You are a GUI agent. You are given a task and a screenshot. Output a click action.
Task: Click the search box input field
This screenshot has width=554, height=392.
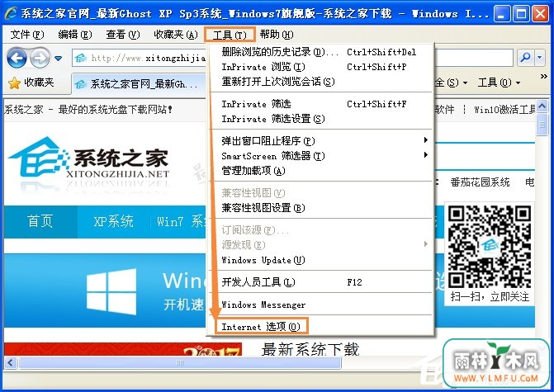(473, 58)
